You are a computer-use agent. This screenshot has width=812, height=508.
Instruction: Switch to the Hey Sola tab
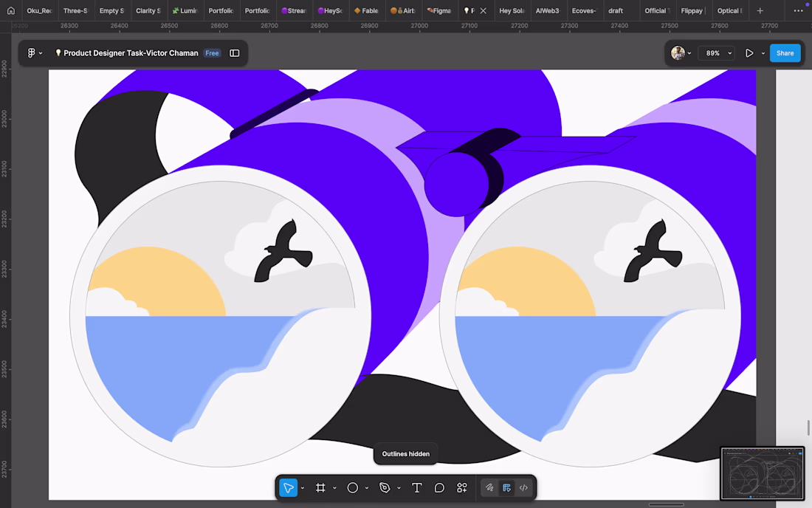pyautogui.click(x=511, y=11)
